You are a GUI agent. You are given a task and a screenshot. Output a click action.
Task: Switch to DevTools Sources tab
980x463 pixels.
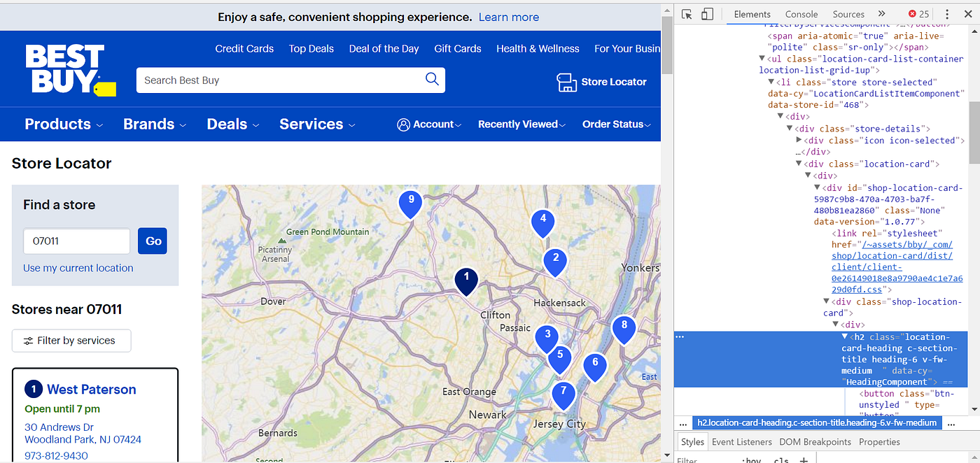(848, 14)
